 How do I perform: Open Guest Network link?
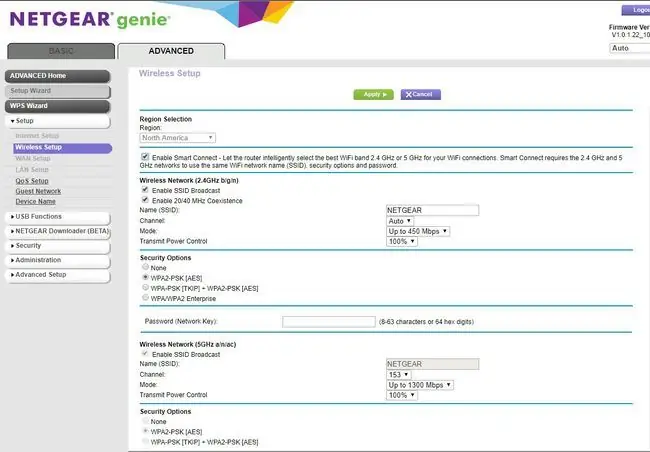pyautogui.click(x=38, y=191)
